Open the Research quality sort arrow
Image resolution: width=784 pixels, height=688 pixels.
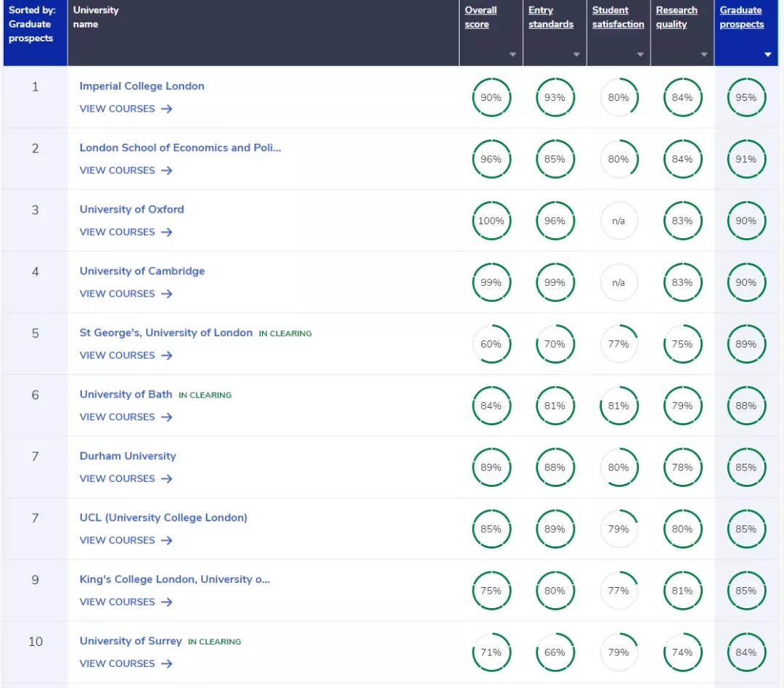point(704,54)
